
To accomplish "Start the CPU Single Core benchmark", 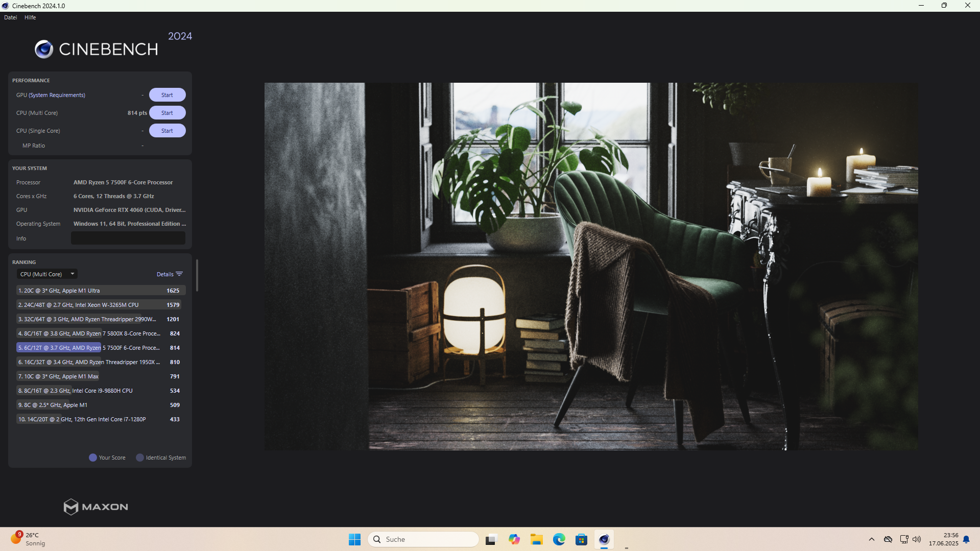I will (167, 130).
